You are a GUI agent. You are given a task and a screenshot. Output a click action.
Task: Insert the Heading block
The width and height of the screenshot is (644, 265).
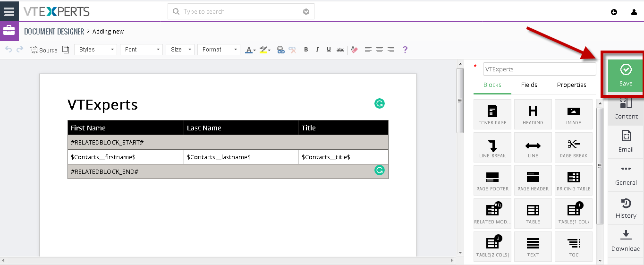[x=533, y=114]
